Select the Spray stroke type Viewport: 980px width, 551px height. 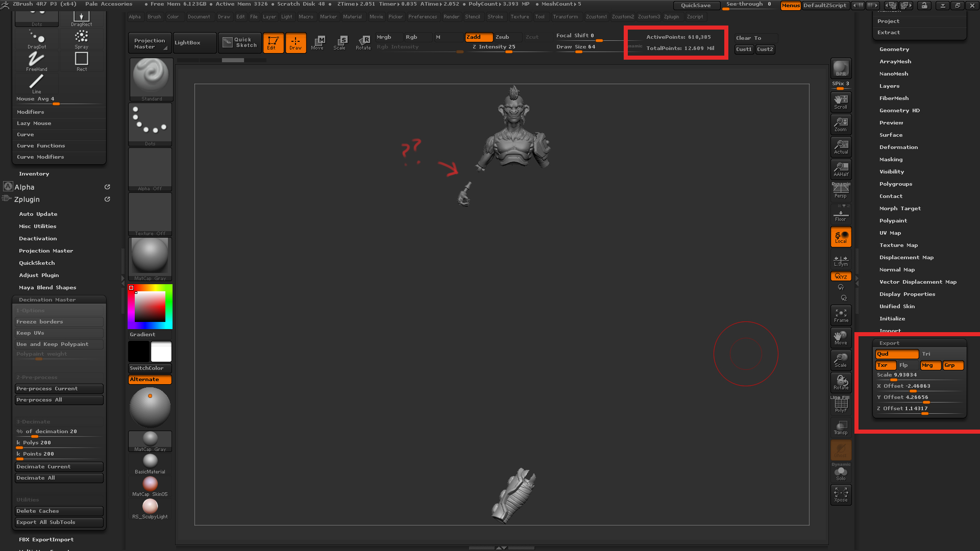[82, 39]
